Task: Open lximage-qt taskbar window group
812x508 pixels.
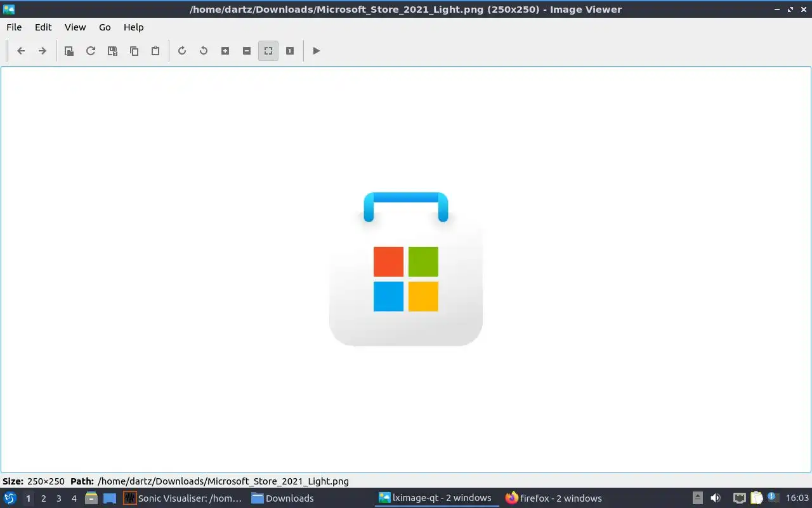Action: [436, 498]
